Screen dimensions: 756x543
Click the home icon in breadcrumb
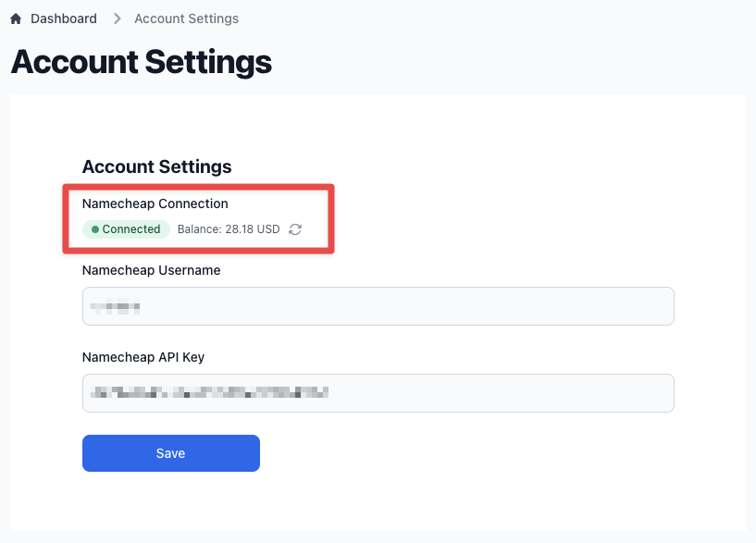click(x=16, y=19)
